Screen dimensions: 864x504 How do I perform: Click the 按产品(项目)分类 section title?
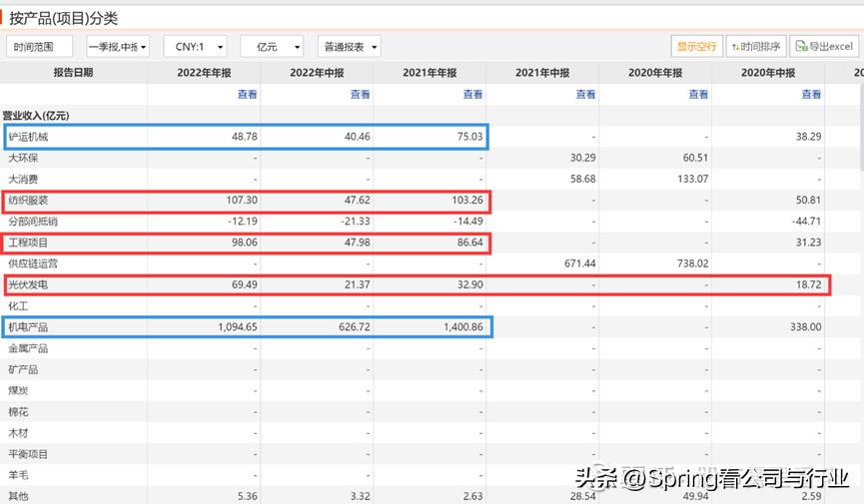pyautogui.click(x=63, y=18)
